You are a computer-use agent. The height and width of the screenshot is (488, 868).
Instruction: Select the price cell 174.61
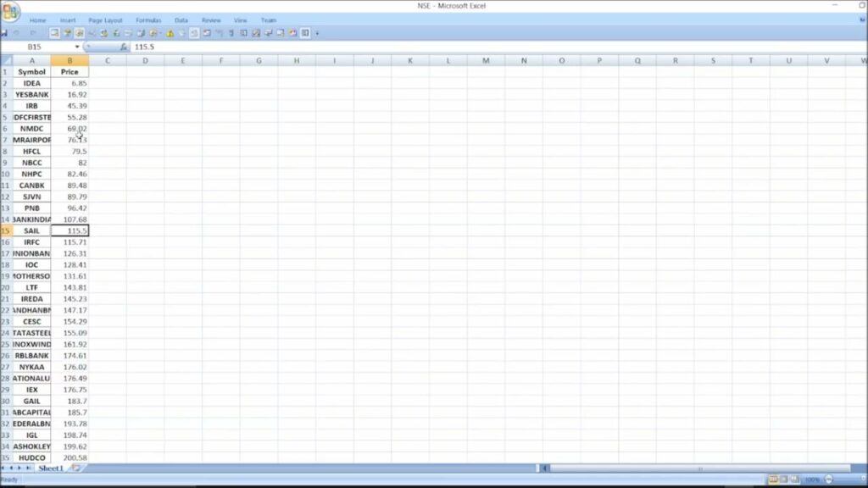70,355
